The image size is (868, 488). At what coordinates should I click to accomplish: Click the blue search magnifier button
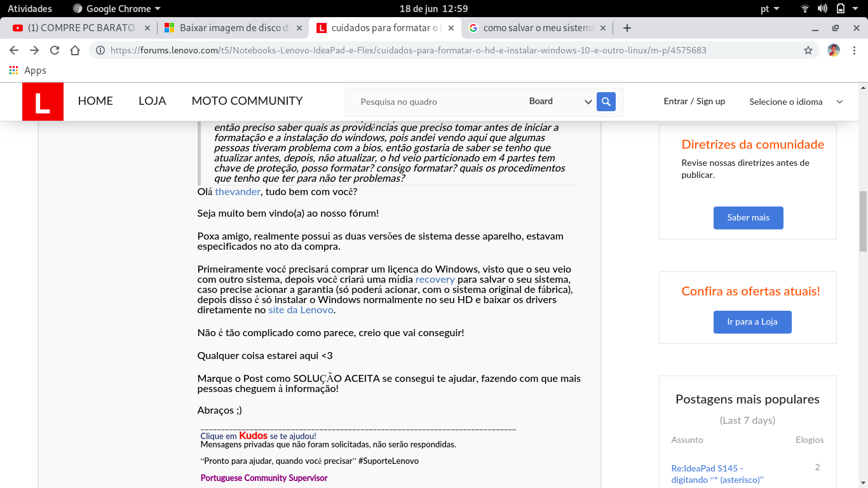click(606, 102)
